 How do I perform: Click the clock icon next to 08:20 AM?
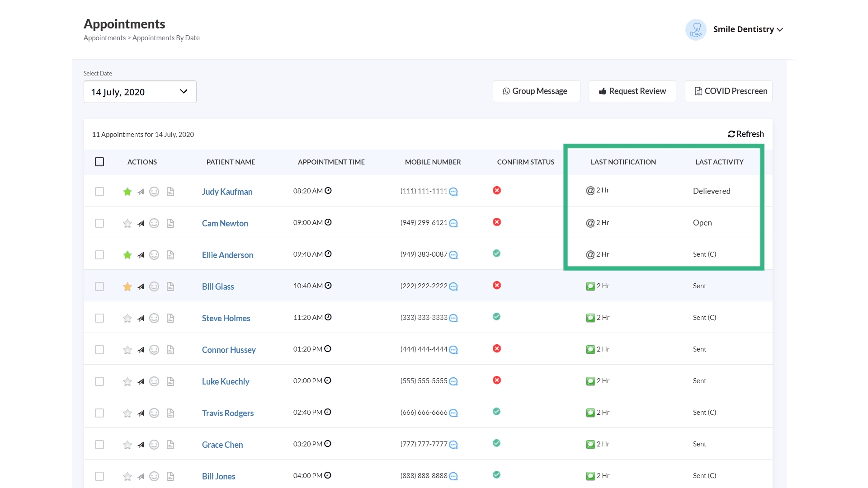click(328, 191)
